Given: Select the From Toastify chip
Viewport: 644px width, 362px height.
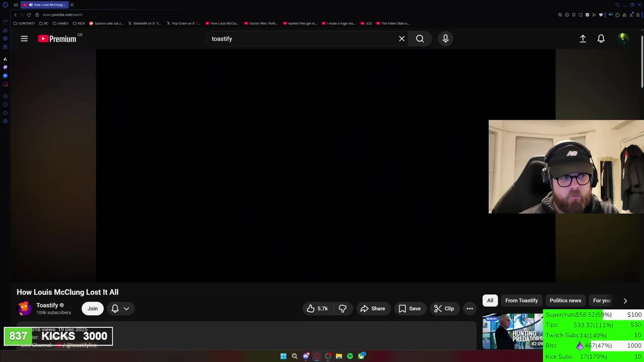Looking at the screenshot, I should click(x=521, y=301).
